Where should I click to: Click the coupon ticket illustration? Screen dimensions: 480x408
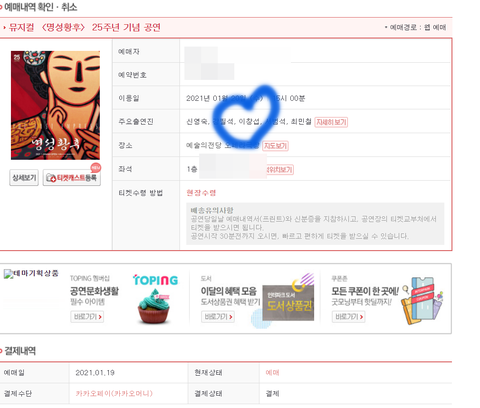coord(423,301)
